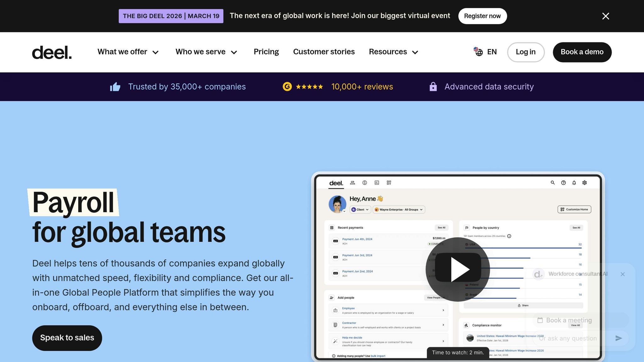Expand the What we offer menu
Screen dimensions: 644x362
click(128, 52)
